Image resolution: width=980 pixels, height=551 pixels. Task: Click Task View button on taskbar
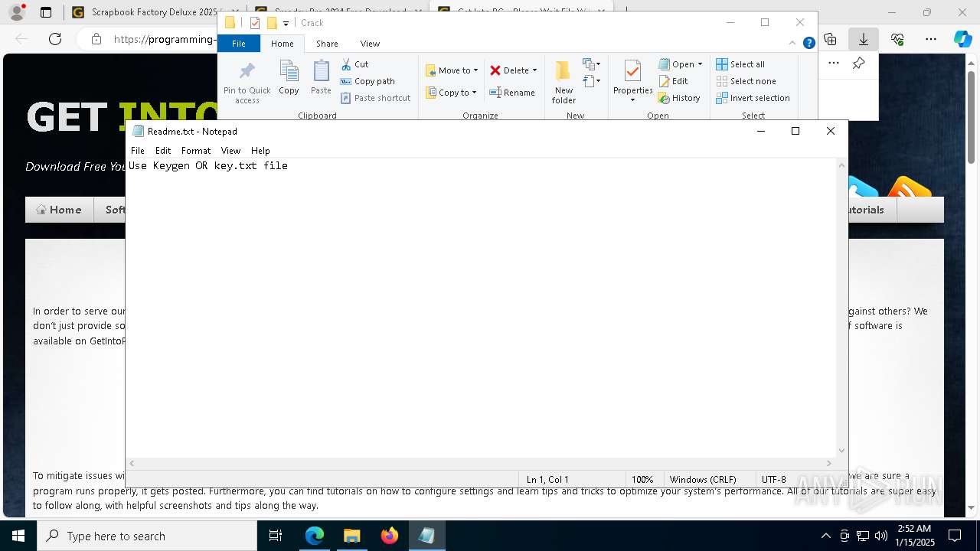[276, 536]
